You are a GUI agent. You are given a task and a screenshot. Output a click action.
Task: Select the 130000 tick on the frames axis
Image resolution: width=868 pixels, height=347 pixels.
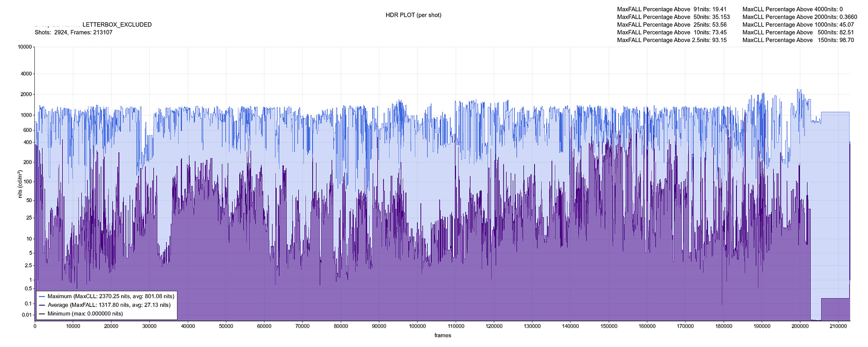[532, 326]
